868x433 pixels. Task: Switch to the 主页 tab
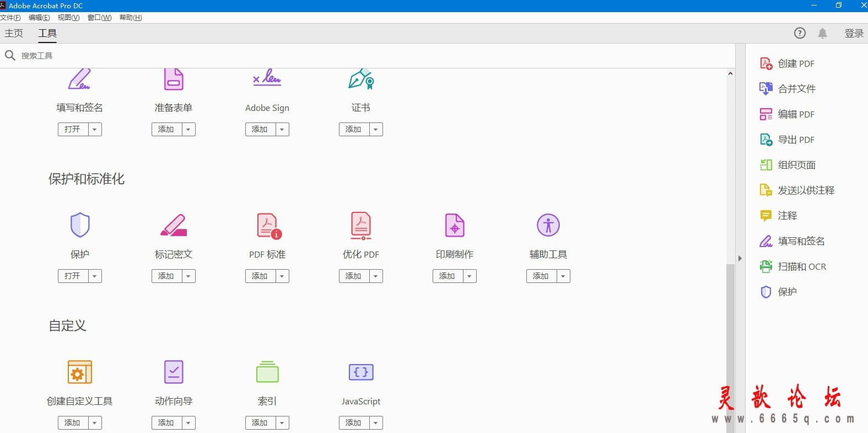coord(14,33)
